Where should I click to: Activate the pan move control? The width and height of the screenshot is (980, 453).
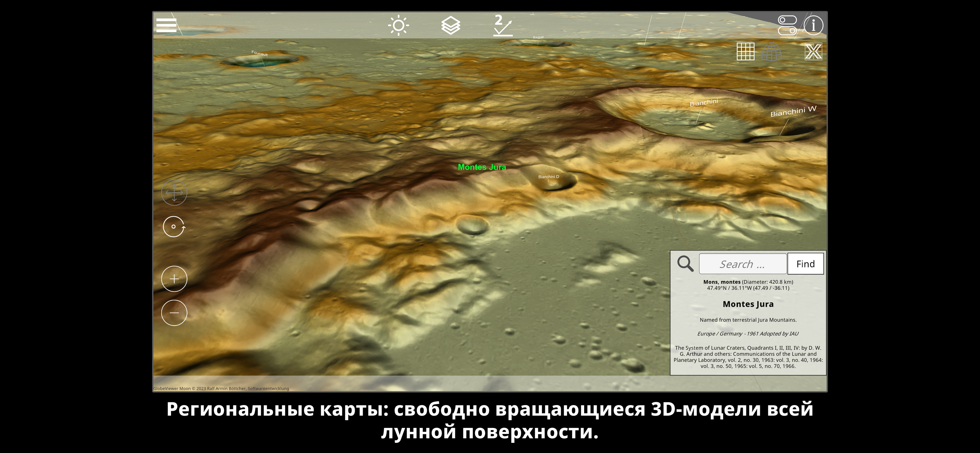tap(174, 193)
